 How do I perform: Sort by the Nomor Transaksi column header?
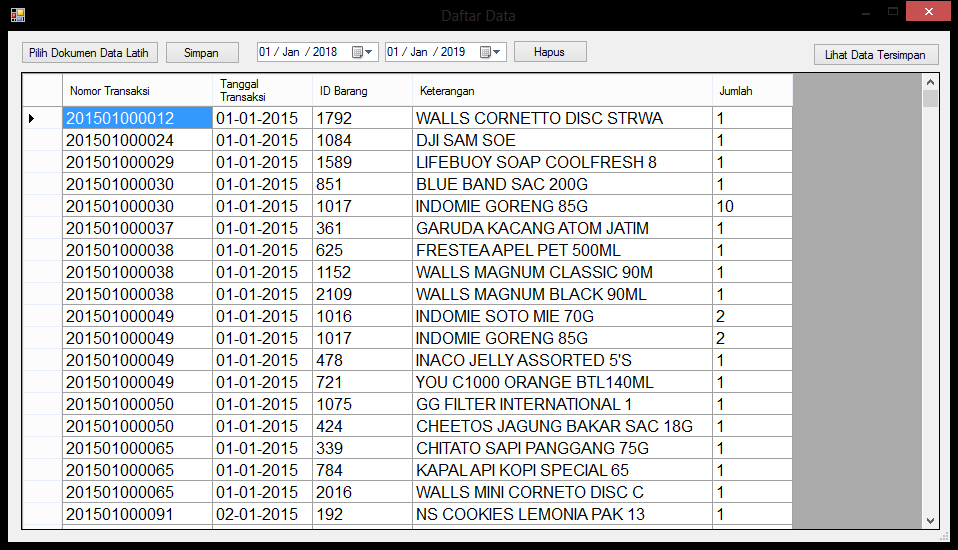[137, 91]
